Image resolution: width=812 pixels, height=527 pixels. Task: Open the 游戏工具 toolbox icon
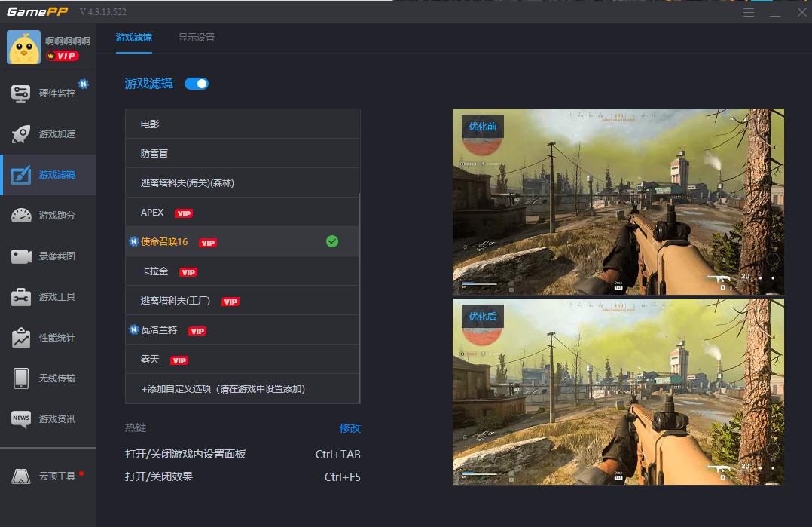coord(21,297)
